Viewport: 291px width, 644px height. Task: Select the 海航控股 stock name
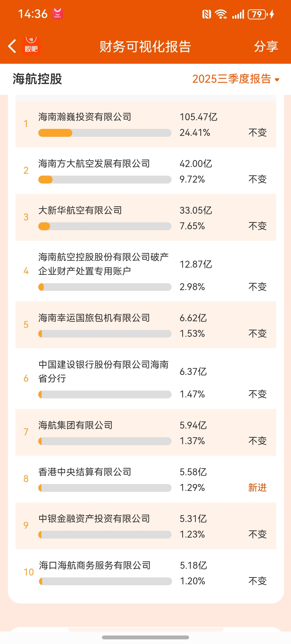coord(38,79)
